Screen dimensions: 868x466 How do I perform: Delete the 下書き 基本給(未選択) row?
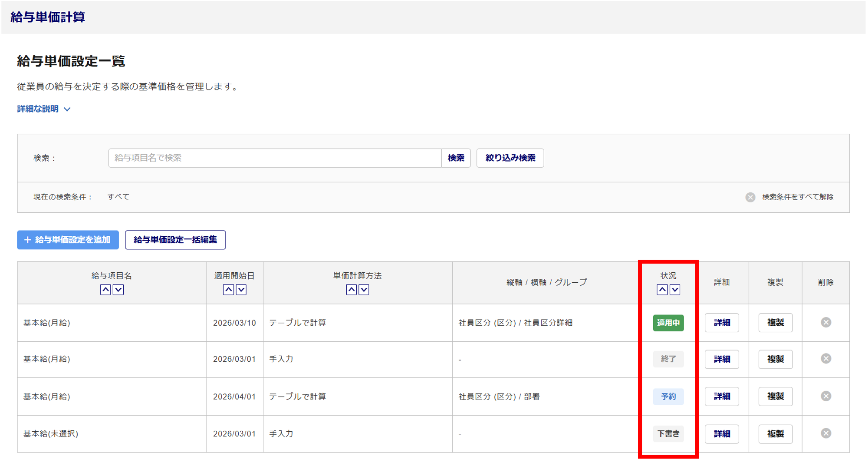click(825, 433)
